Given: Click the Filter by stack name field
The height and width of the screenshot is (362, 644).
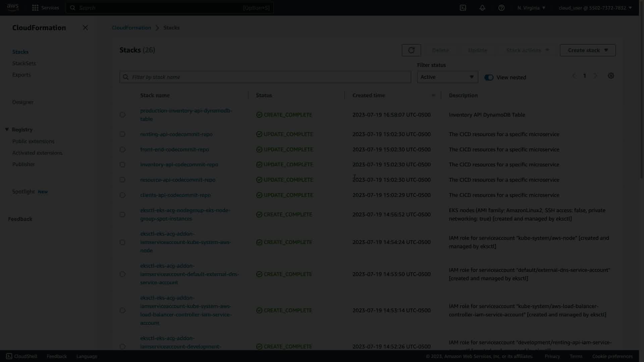Looking at the screenshot, I should 265,77.
